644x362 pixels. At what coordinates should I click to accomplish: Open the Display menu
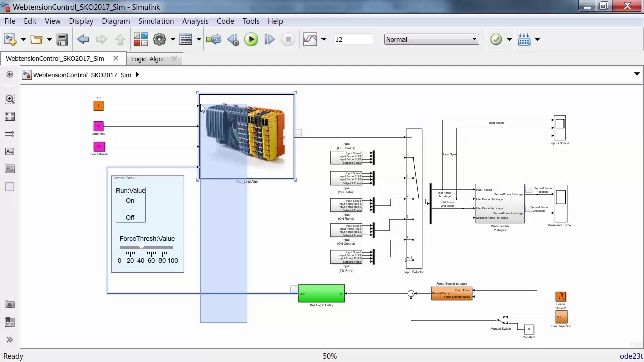81,21
